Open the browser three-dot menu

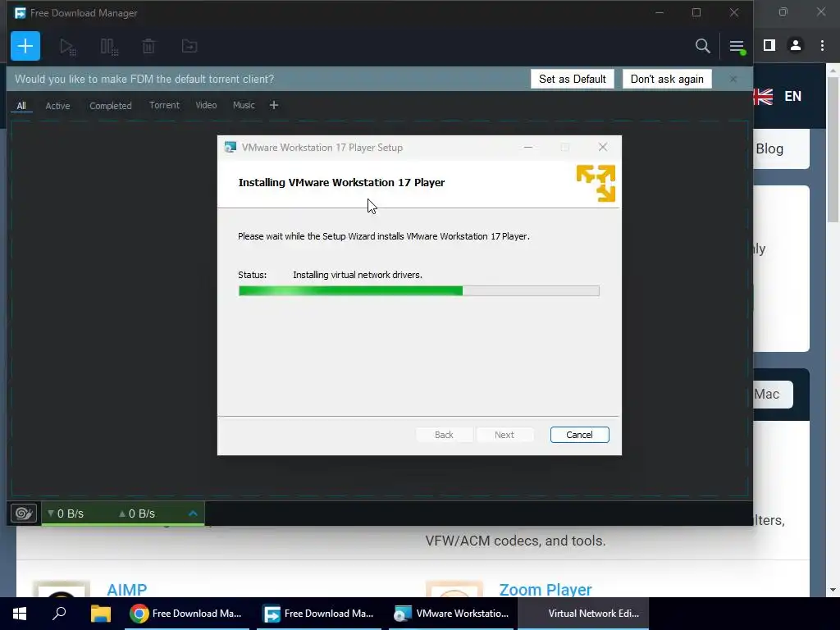tap(822, 46)
